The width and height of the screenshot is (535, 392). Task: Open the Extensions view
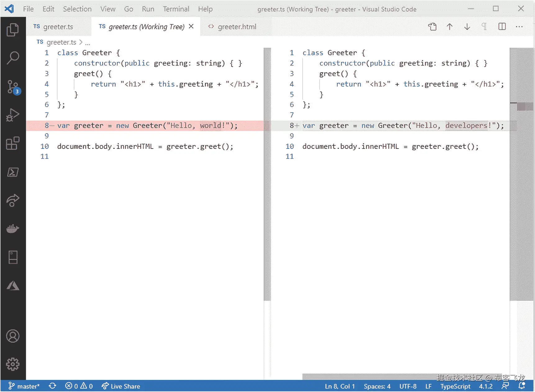point(13,143)
